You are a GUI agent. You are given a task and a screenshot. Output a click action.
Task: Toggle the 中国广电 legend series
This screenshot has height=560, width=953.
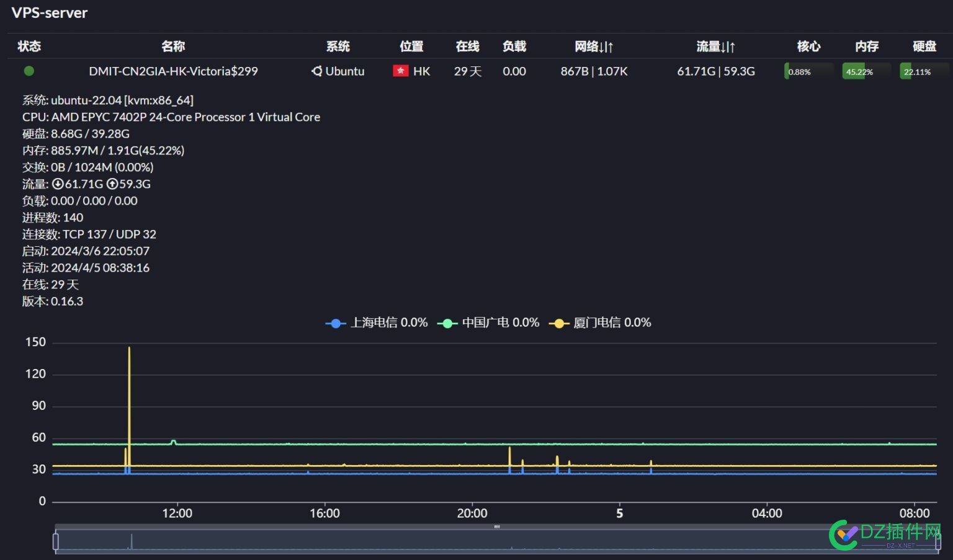click(x=488, y=322)
